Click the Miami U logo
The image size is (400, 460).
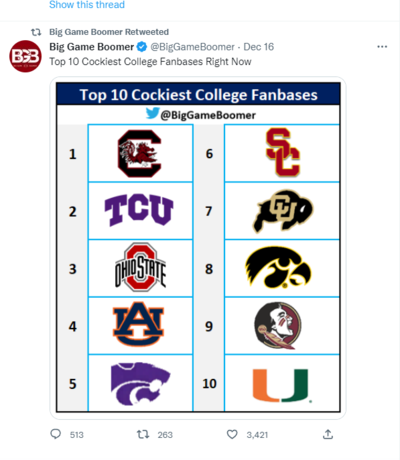pos(282,385)
